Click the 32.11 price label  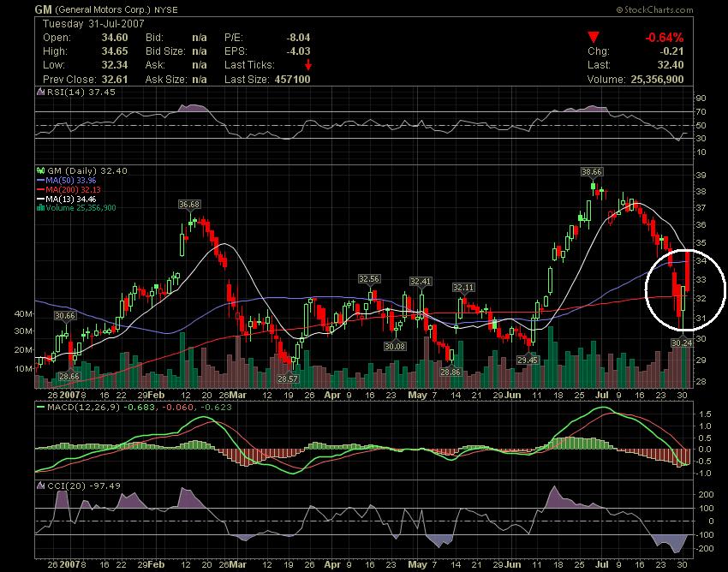(463, 288)
